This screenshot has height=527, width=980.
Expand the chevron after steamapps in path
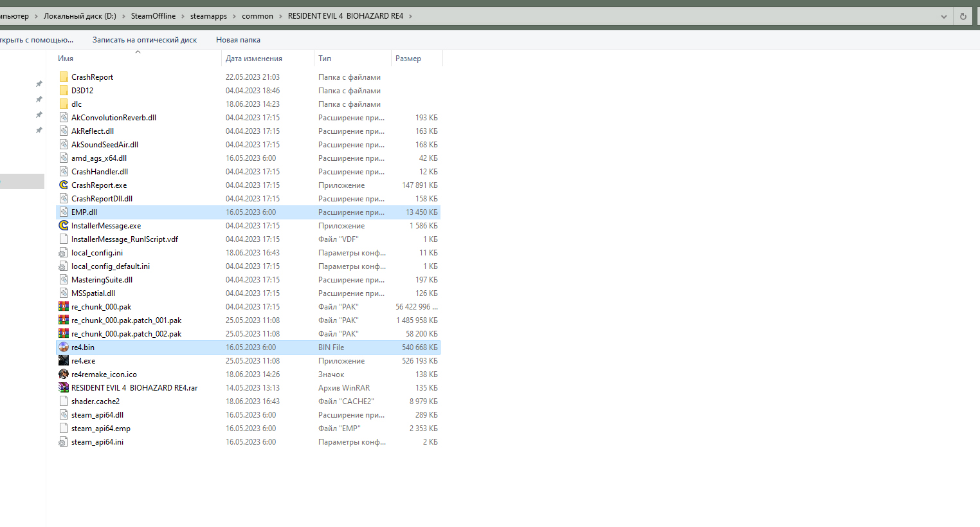pyautogui.click(x=235, y=16)
